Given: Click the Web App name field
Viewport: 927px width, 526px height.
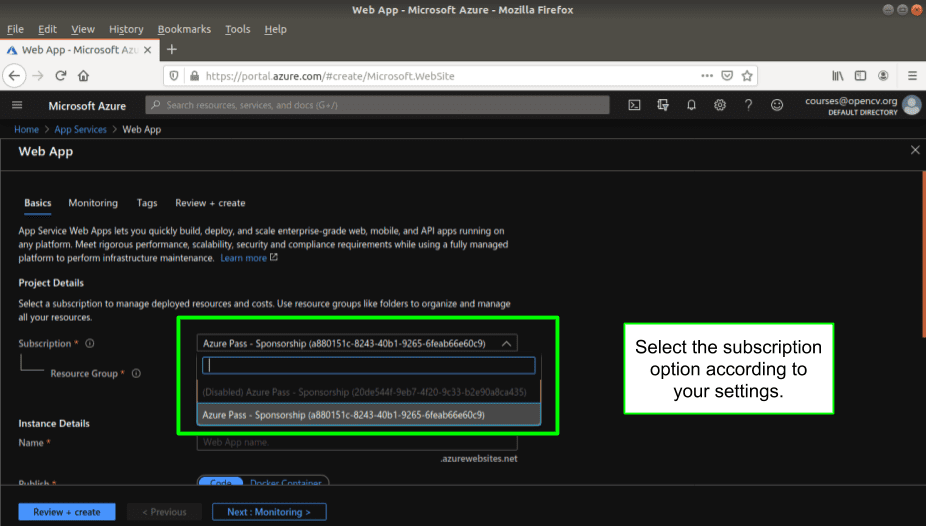Looking at the screenshot, I should click(357, 443).
